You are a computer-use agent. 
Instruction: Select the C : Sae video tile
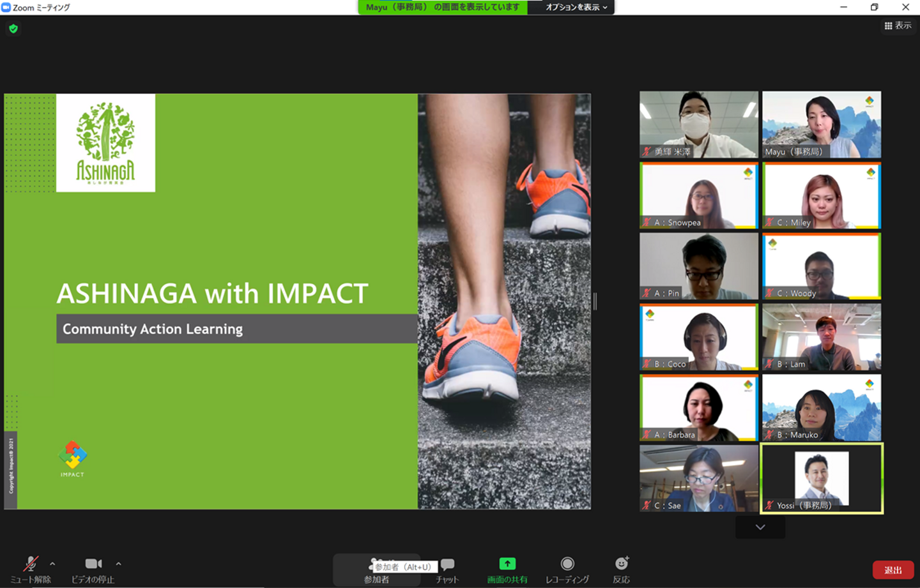coord(699,479)
